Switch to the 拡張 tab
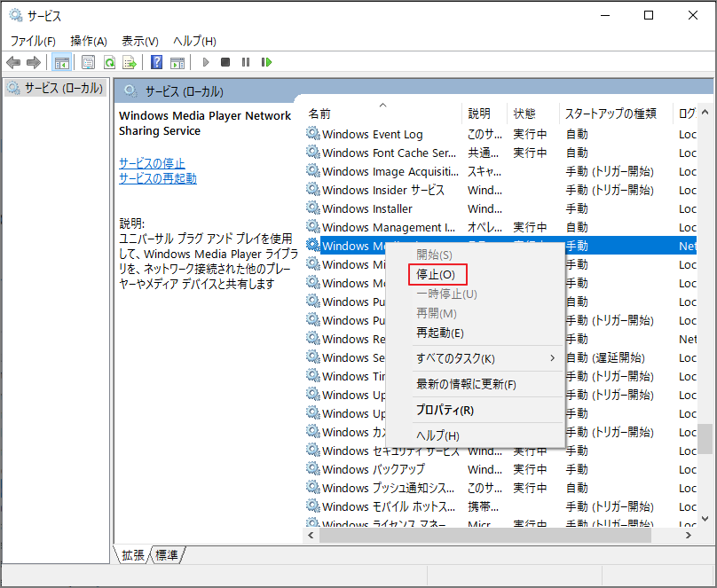 coord(132,555)
